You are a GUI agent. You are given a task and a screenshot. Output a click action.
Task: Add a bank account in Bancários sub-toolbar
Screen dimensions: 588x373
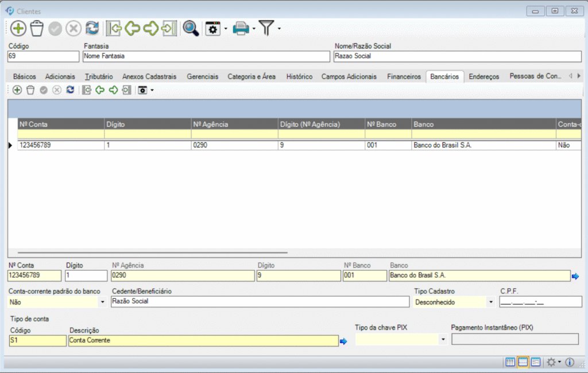pyautogui.click(x=17, y=90)
